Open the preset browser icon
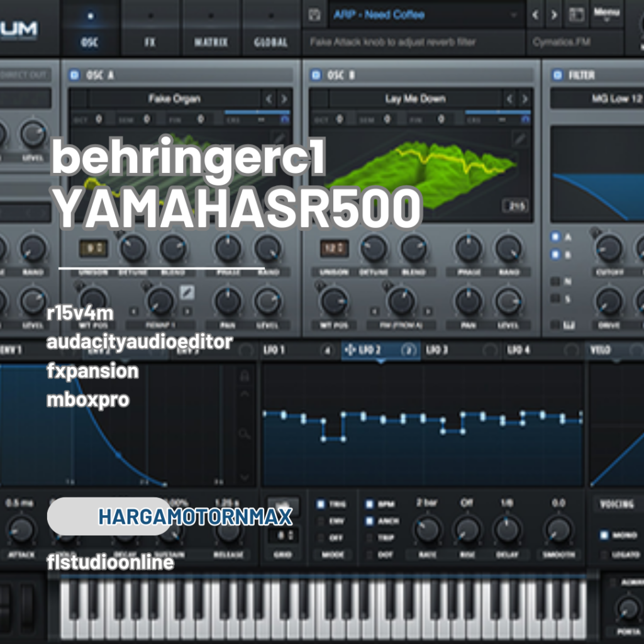644x644 pixels. click(x=576, y=15)
